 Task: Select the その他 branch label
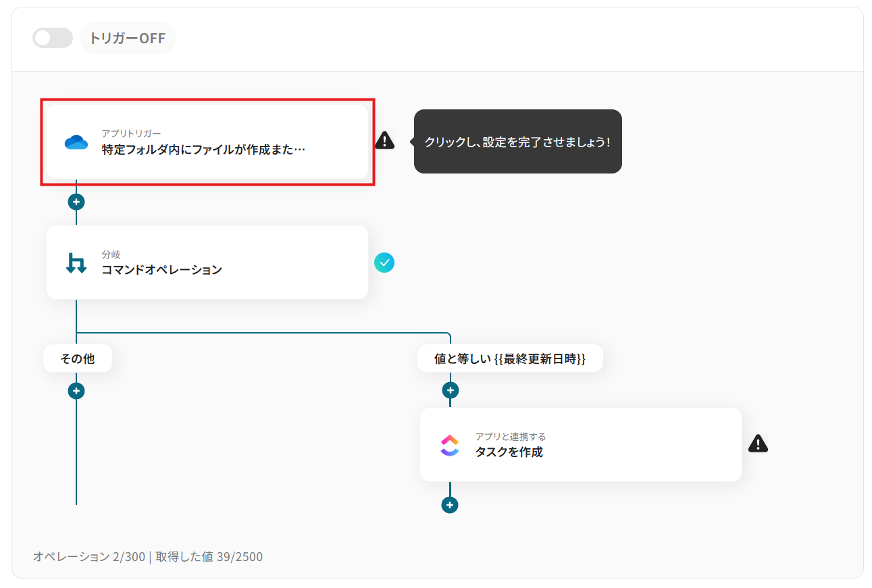click(77, 358)
